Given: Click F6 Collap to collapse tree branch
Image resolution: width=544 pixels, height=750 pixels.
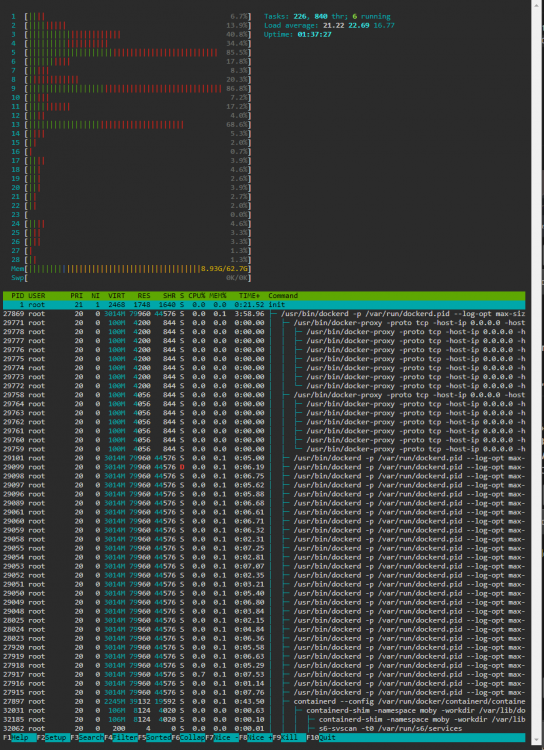Looking at the screenshot, I should (x=188, y=738).
